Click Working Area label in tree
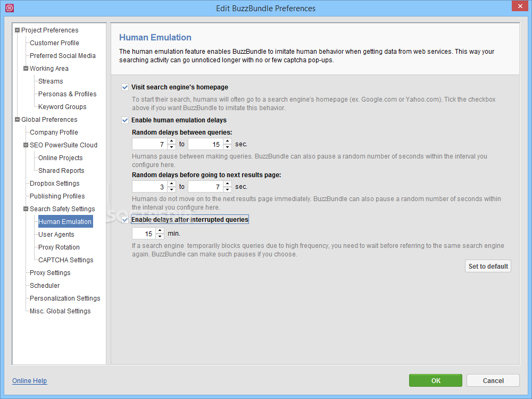The width and height of the screenshot is (532, 399). click(x=49, y=68)
